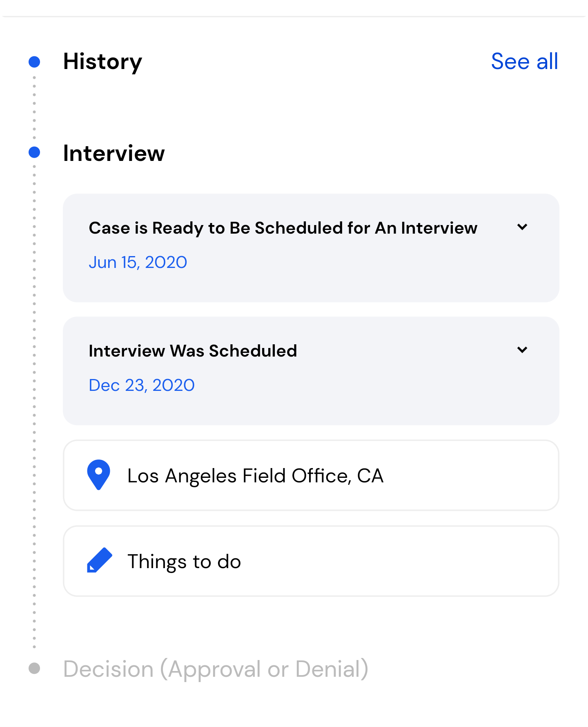Click the blue pencil icon
This screenshot has width=588, height=727.
99,560
